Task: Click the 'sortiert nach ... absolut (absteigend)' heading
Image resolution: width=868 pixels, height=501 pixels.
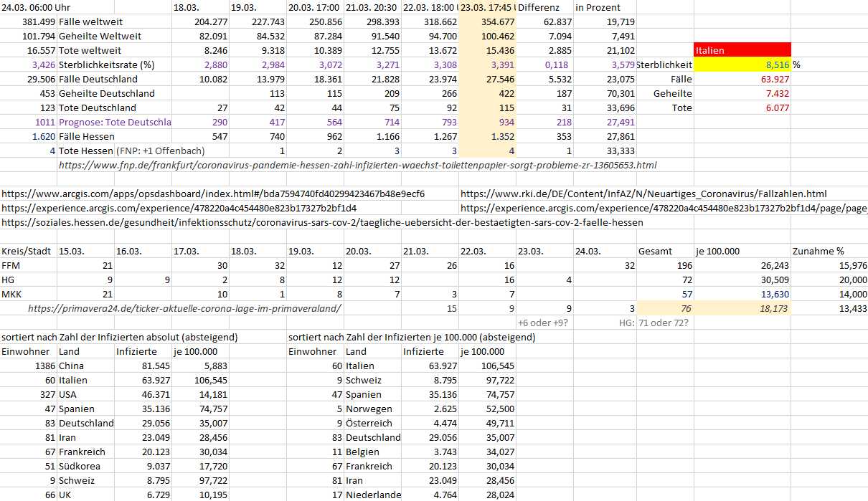Action: tap(120, 337)
